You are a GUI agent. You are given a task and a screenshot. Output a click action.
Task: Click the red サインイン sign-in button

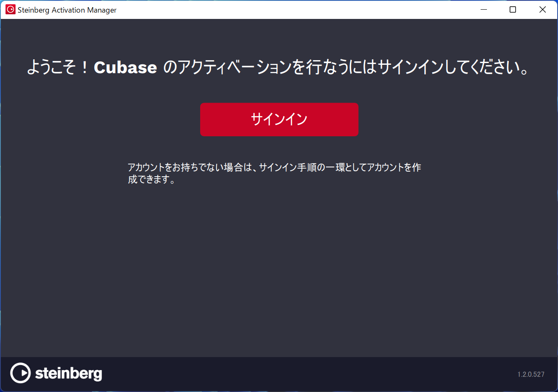[x=279, y=119]
